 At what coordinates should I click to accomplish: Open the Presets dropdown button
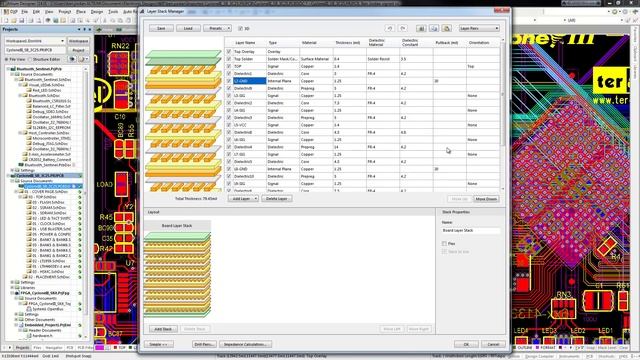click(218, 28)
